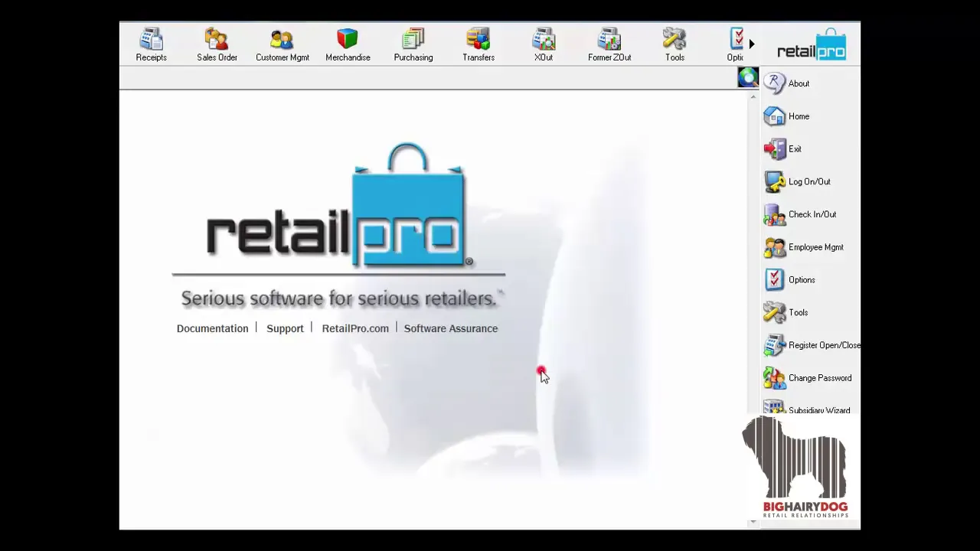The height and width of the screenshot is (551, 980).
Task: Open About in the side menu
Action: (786, 83)
